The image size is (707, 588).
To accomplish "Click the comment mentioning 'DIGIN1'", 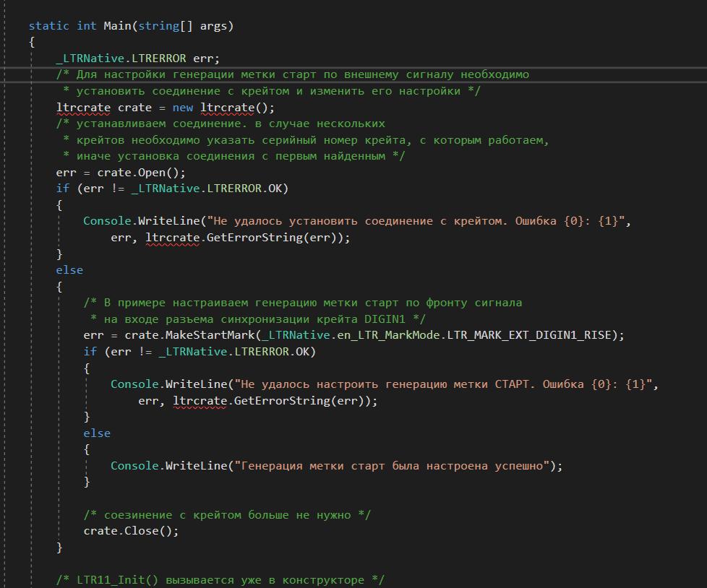I will [258, 319].
